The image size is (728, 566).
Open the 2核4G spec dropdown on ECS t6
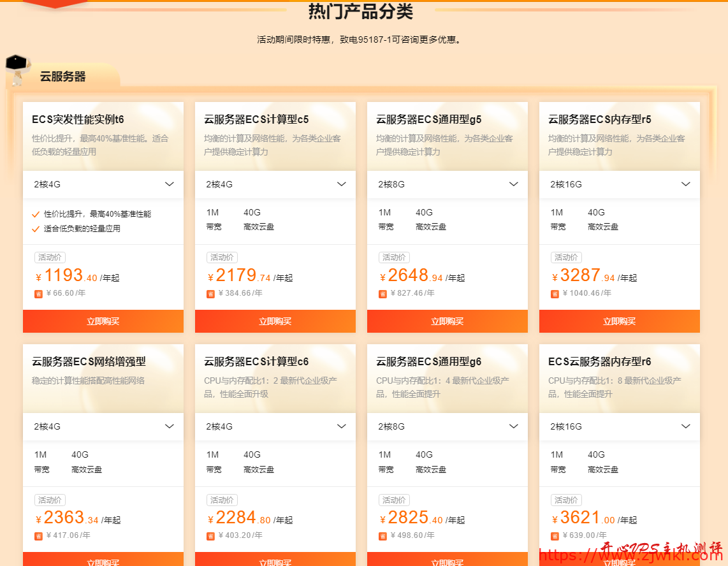pyautogui.click(x=103, y=184)
